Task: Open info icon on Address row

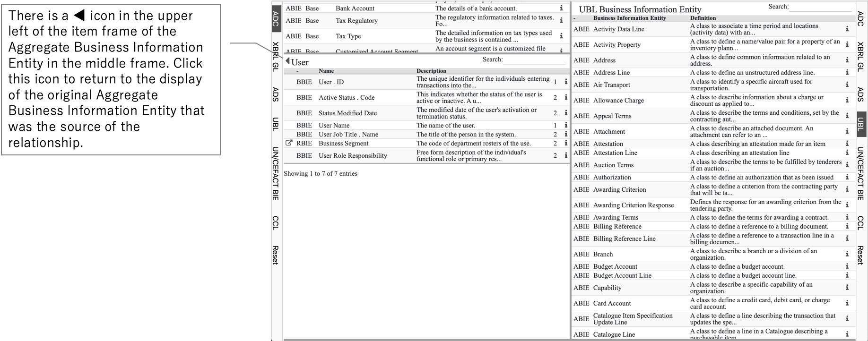Action: (847, 60)
